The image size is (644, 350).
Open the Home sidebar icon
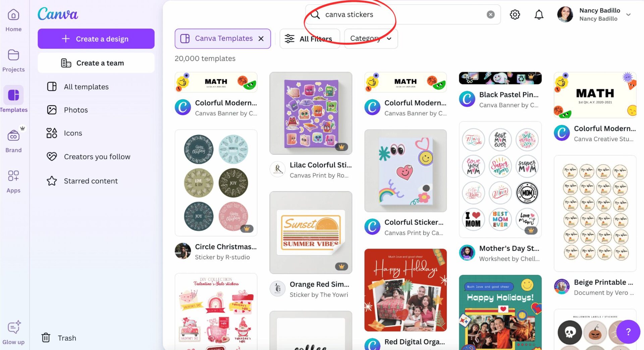13,15
